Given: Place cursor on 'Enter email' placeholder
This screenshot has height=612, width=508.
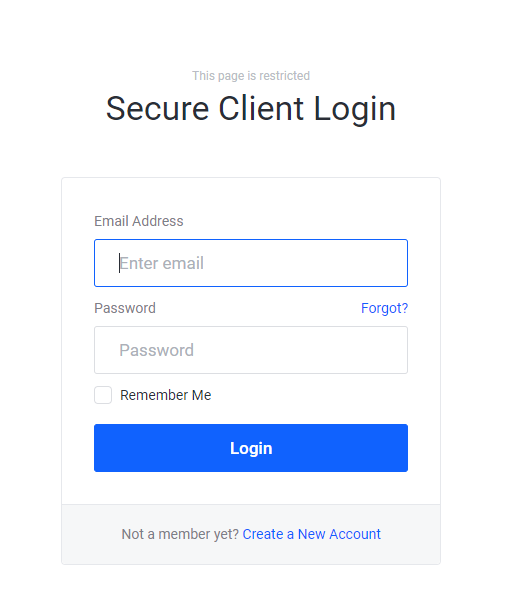Looking at the screenshot, I should point(162,263).
